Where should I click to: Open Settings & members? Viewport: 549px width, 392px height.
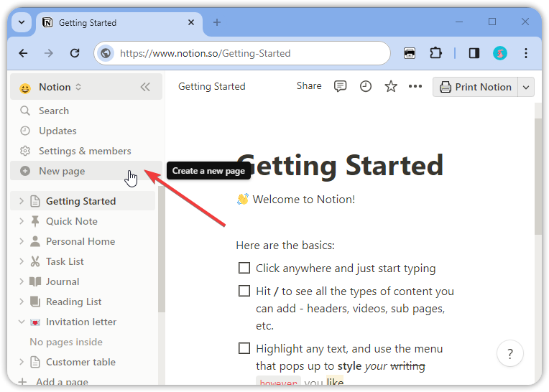coord(86,151)
